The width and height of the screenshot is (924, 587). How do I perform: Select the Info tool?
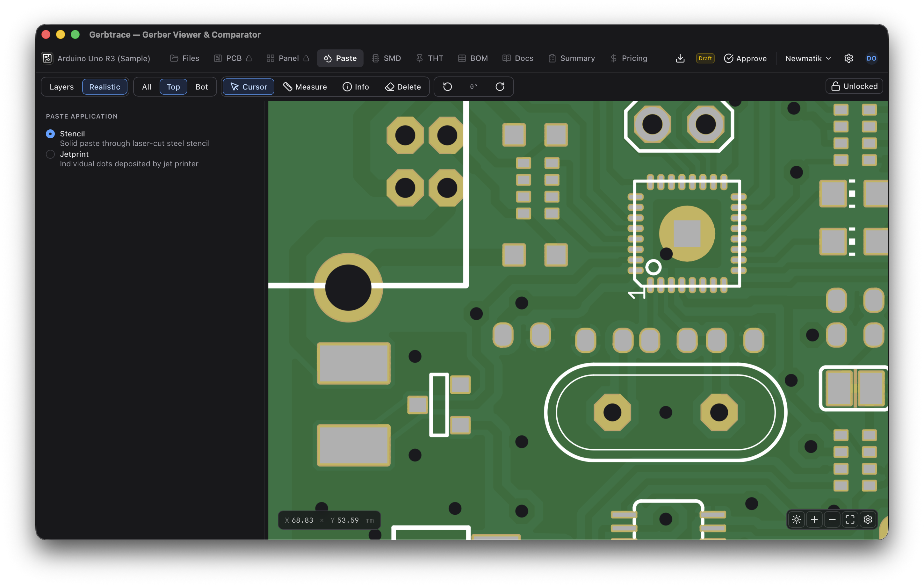356,87
